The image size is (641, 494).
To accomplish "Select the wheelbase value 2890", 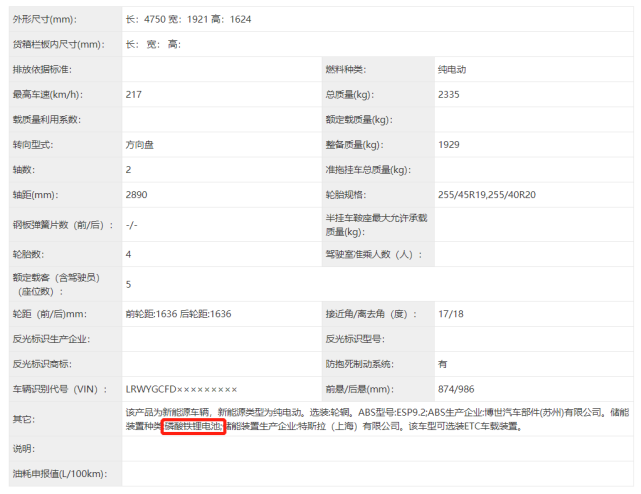I will (x=136, y=195).
